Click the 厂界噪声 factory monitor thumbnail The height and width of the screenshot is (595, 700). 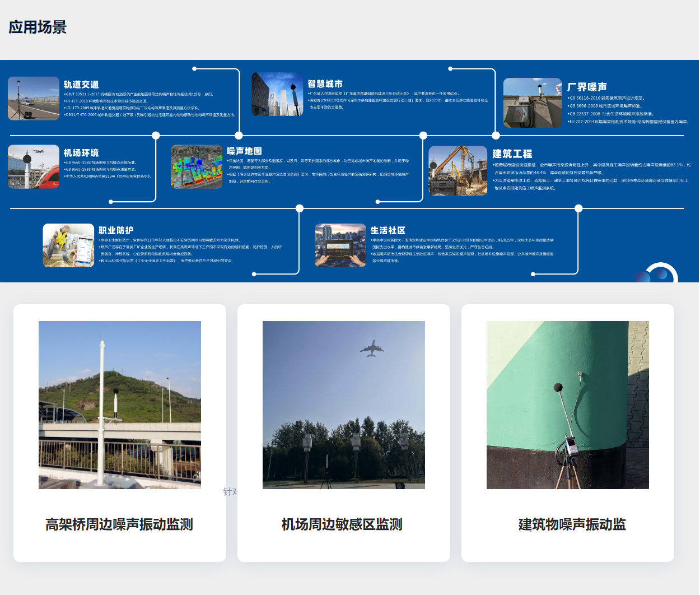point(532,103)
